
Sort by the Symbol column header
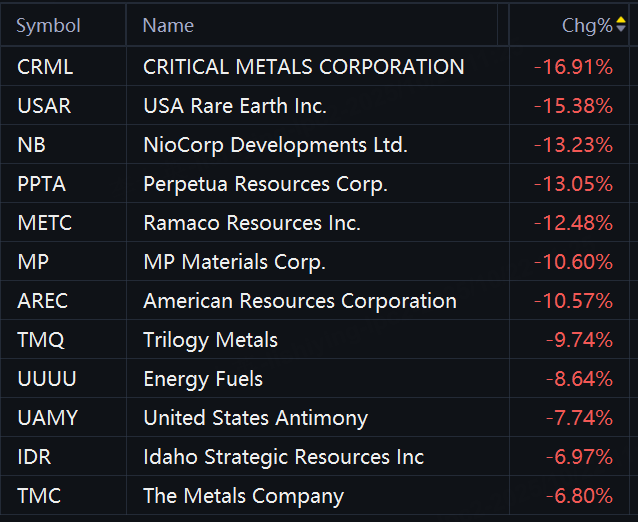[49, 26]
